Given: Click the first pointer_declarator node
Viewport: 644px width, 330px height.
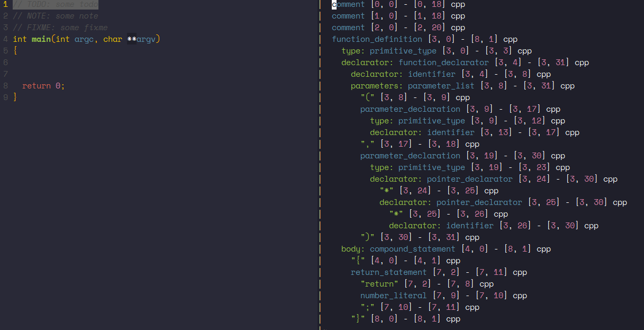Looking at the screenshot, I should coord(469,179).
